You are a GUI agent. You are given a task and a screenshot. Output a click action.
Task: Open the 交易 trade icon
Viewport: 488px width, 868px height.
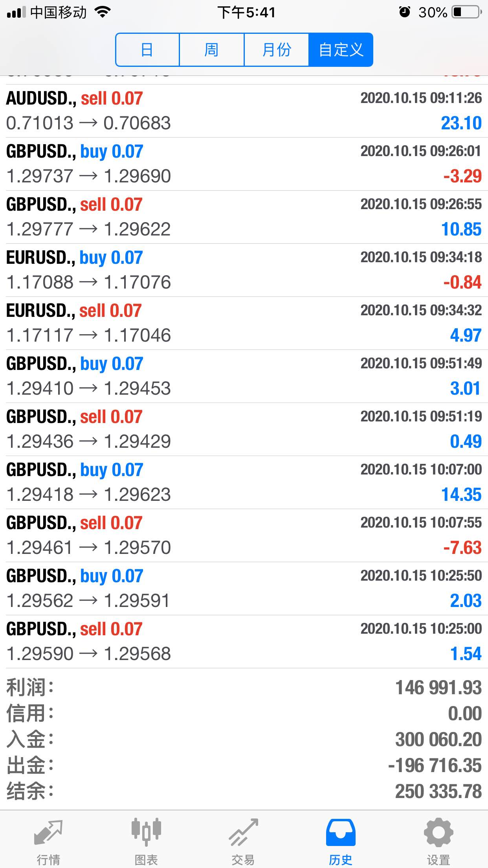(244, 833)
